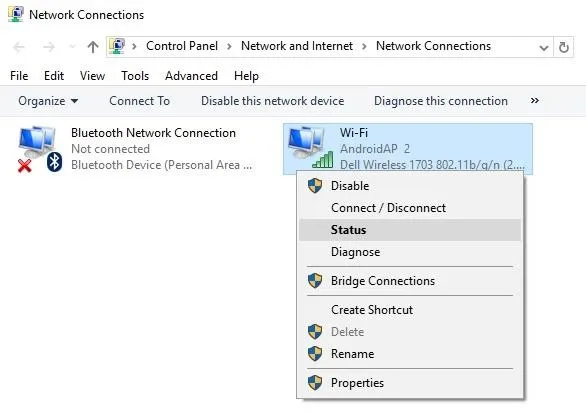Click the Wi-Fi adapter icon
The image size is (586, 419).
pos(310,147)
